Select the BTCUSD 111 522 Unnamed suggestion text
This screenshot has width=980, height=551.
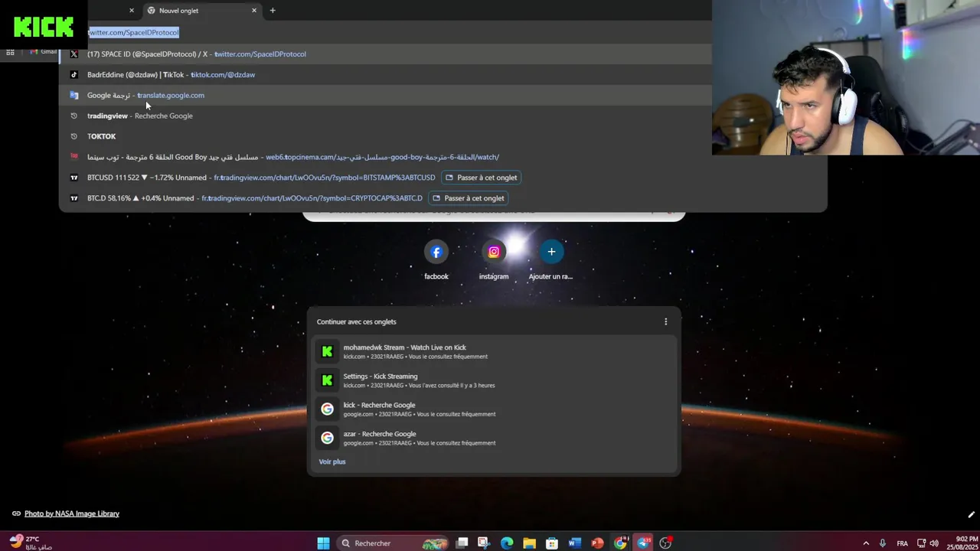[x=147, y=178]
